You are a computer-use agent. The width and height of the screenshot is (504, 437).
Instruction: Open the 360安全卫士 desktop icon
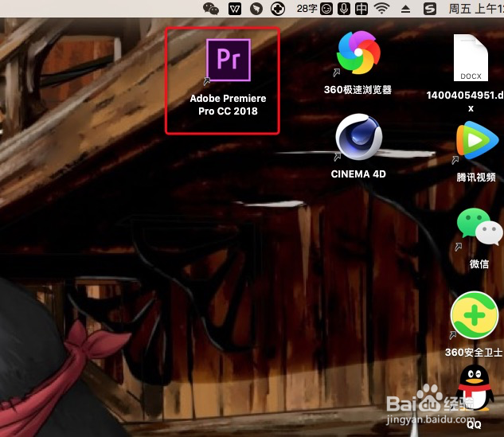coord(474,315)
